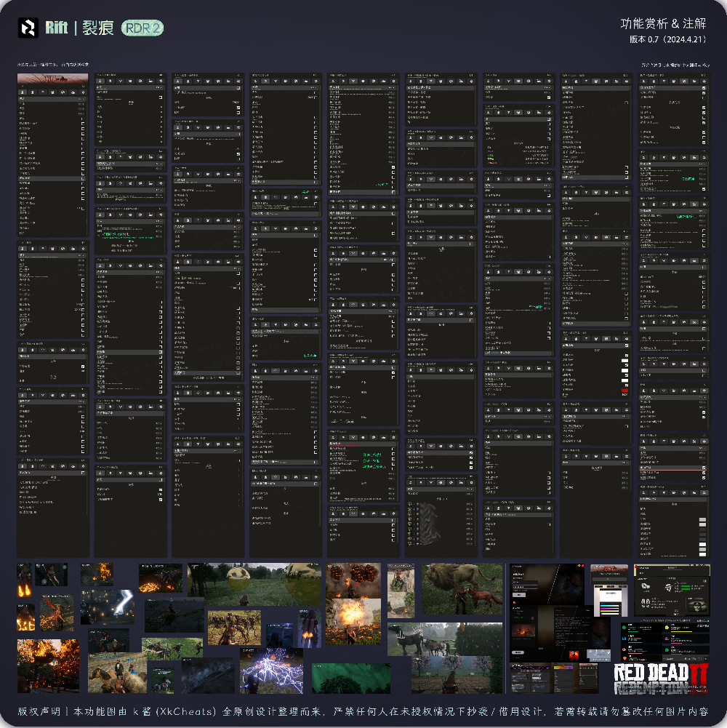
Task: Expand first arrow row in second column's top panel
Action: click(x=160, y=108)
